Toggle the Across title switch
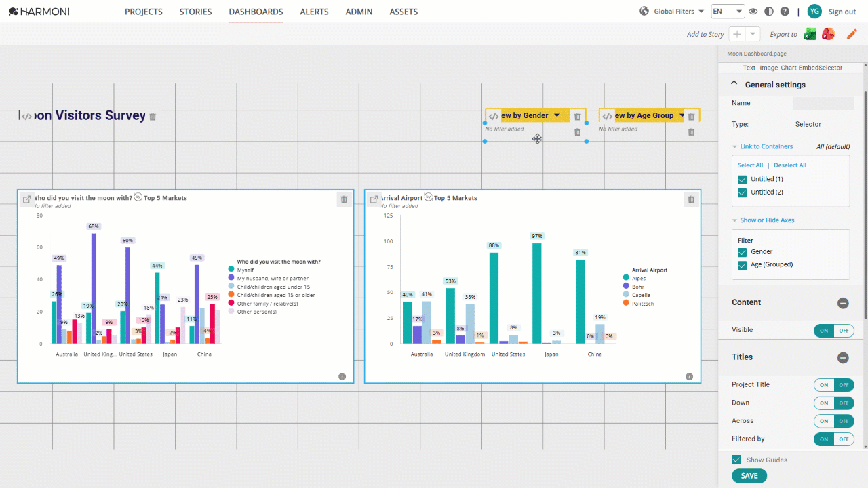Viewport: 868px width, 488px height. (x=833, y=421)
